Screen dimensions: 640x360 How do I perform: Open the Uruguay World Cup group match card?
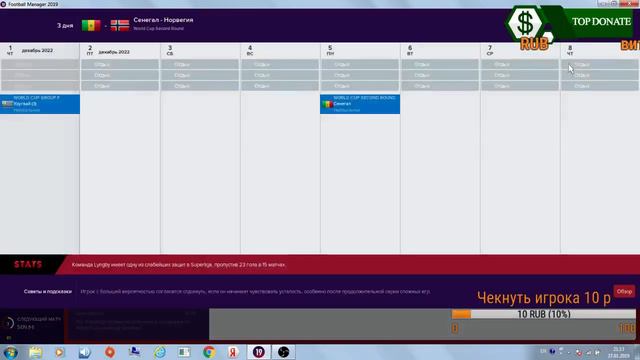pos(40,104)
